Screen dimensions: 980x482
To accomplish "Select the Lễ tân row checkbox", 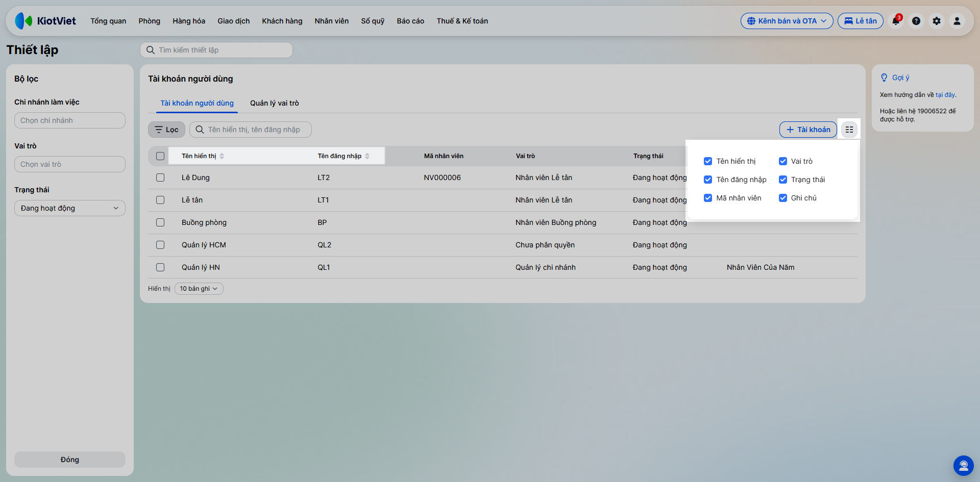I will pos(160,200).
